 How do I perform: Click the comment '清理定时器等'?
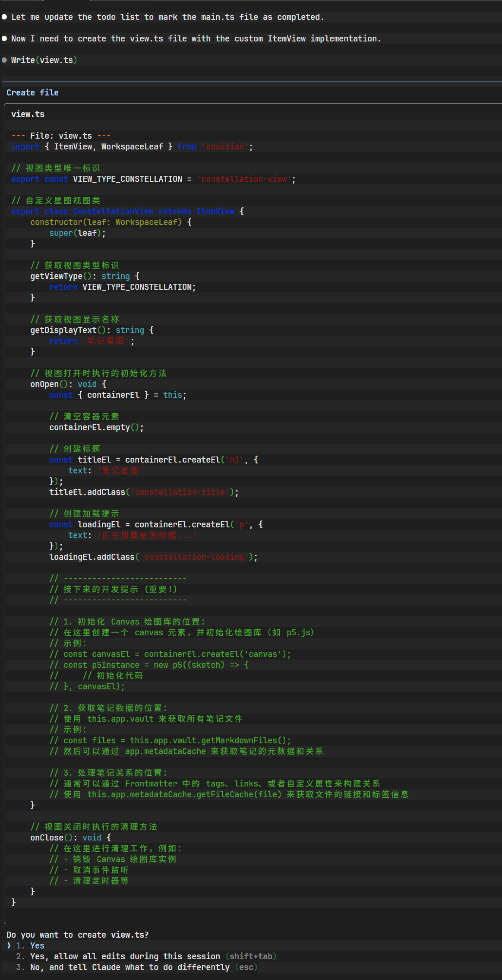(x=89, y=881)
